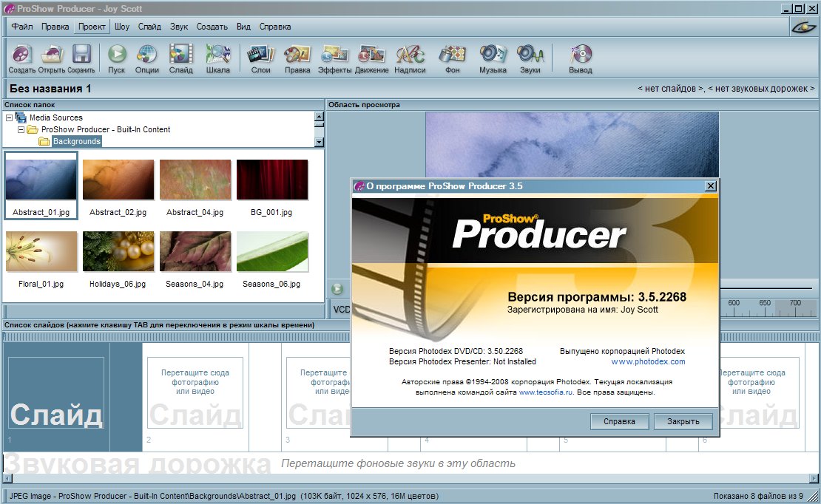This screenshot has width=821, height=504.
Task: Click the 'Показано 8 файлов из 9' status text
Action: click(757, 496)
